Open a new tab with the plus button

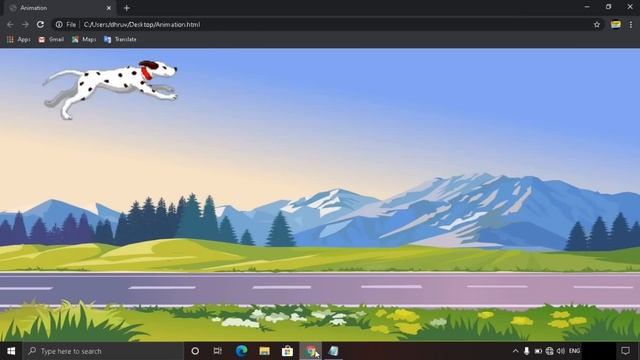tap(127, 8)
